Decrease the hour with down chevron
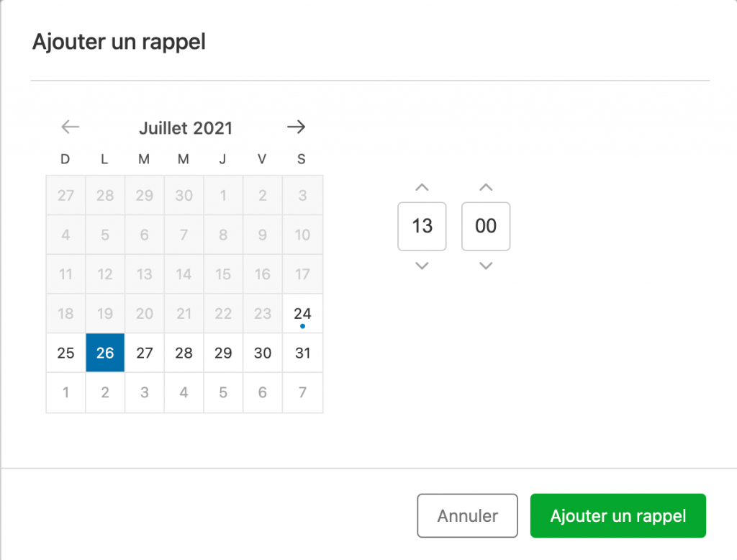The height and width of the screenshot is (560, 737). point(422,266)
